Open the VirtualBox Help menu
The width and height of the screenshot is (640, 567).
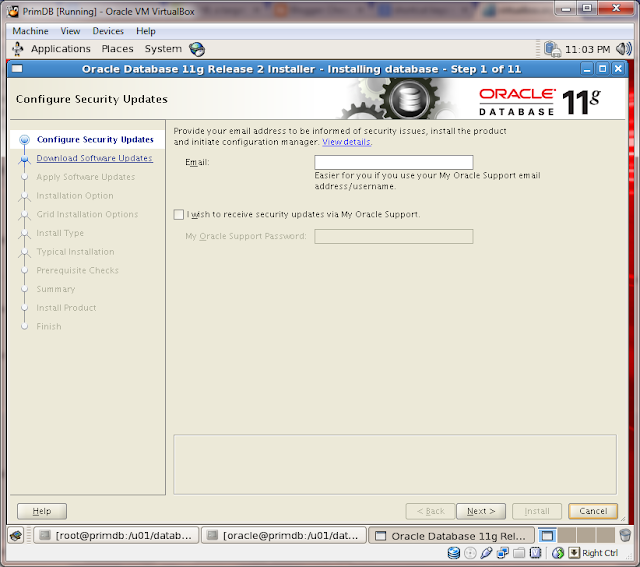[x=146, y=31]
